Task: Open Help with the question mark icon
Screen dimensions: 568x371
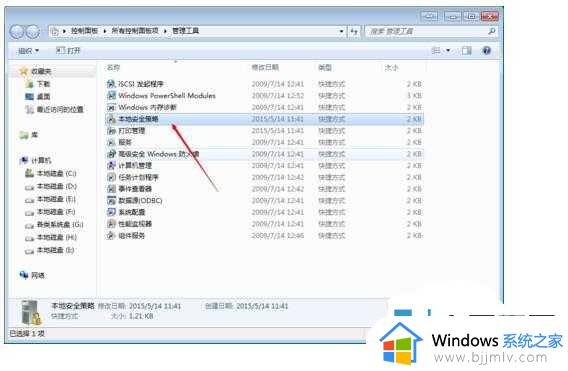Action: point(486,51)
